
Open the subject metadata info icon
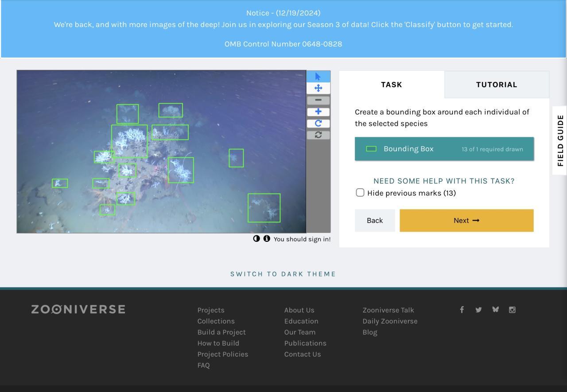[x=267, y=239]
